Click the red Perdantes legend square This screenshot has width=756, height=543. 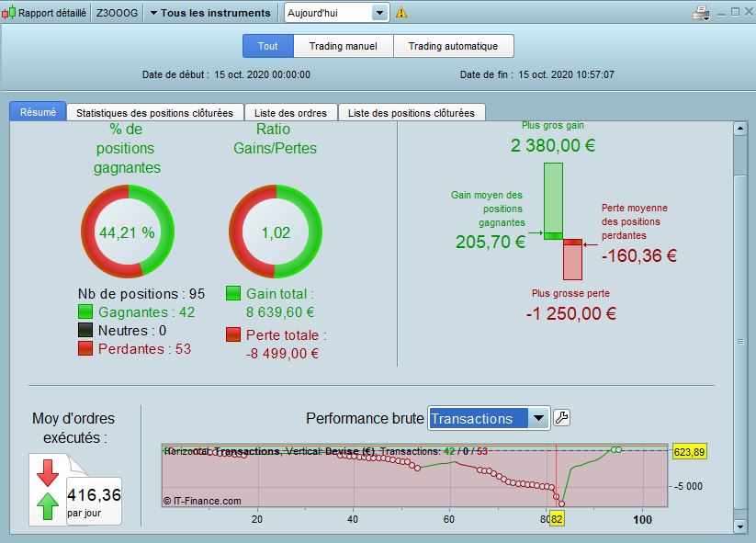(x=85, y=348)
